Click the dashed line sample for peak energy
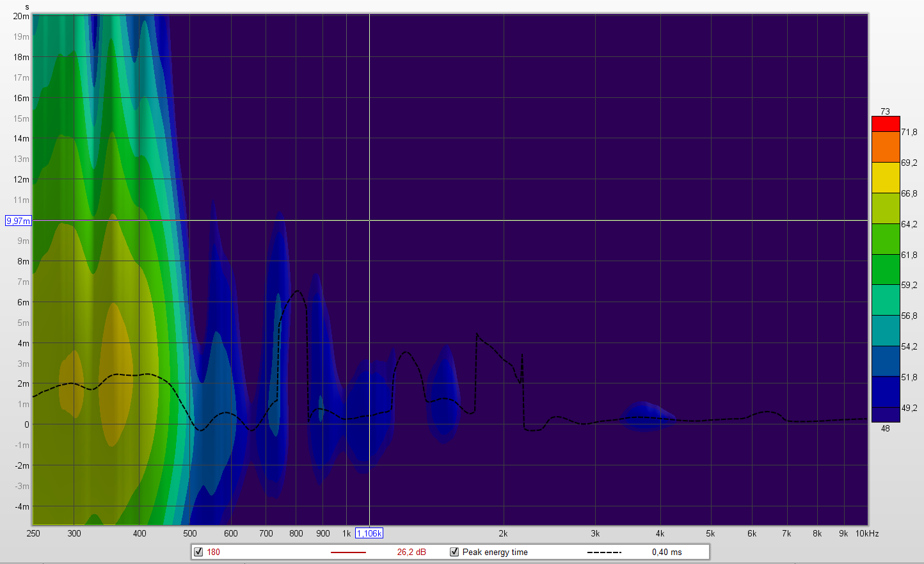 (604, 552)
